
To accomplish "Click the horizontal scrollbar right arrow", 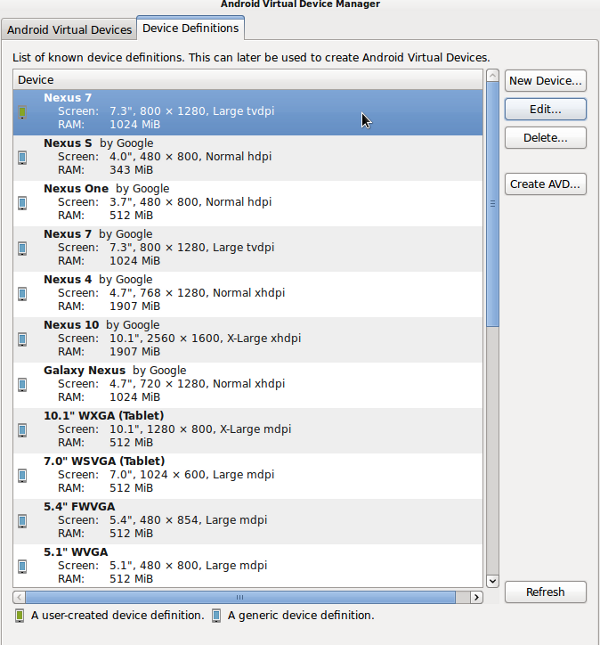I will point(476,597).
